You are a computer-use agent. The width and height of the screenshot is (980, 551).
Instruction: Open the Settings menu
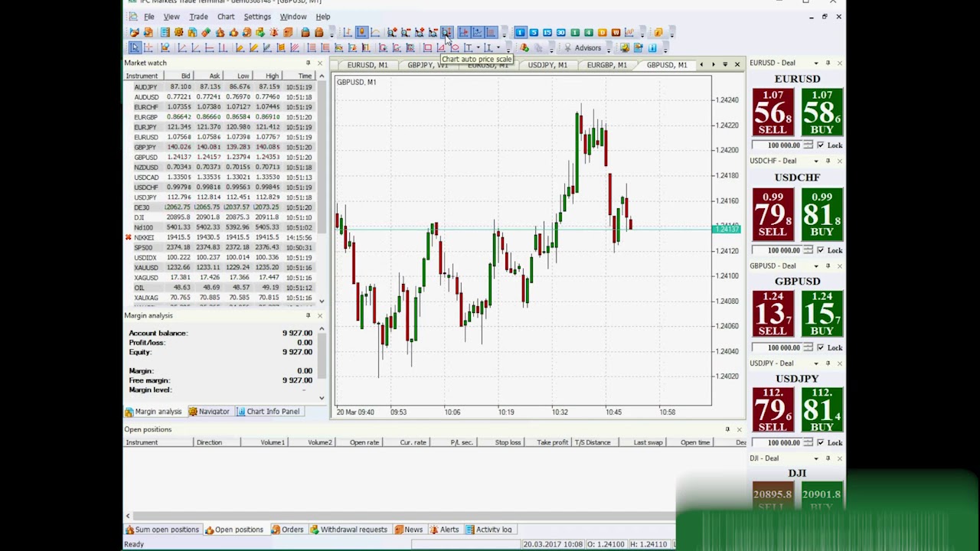click(x=257, y=17)
